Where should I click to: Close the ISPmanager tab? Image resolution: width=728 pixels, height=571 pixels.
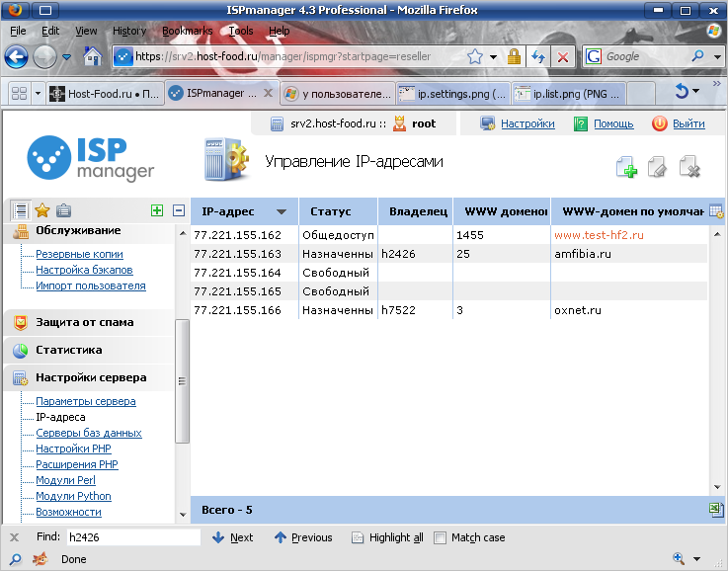[x=268, y=93]
